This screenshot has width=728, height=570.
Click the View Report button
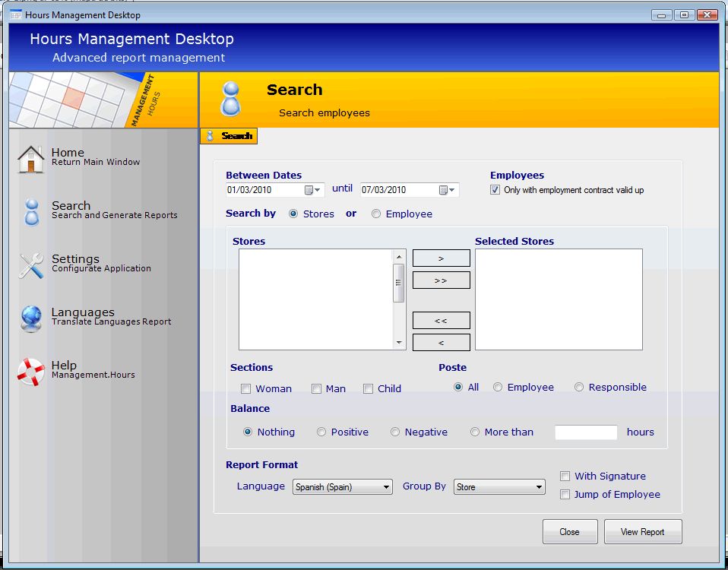642,532
